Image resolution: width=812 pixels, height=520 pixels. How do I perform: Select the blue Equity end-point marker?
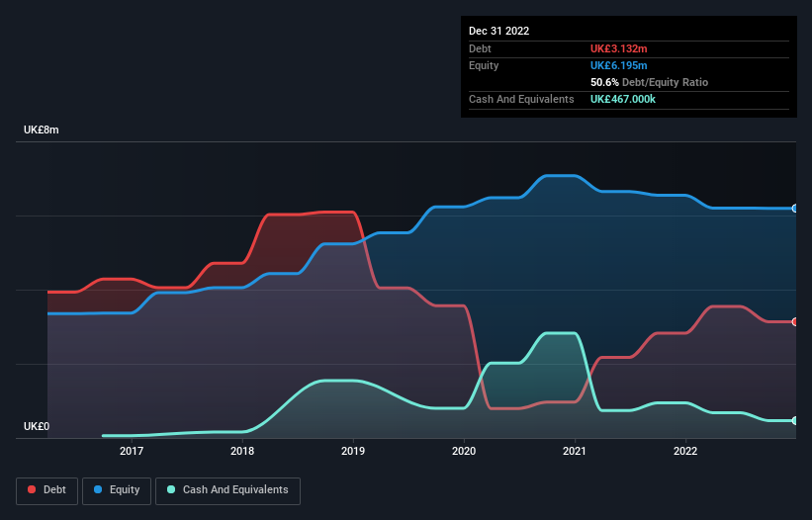click(795, 209)
